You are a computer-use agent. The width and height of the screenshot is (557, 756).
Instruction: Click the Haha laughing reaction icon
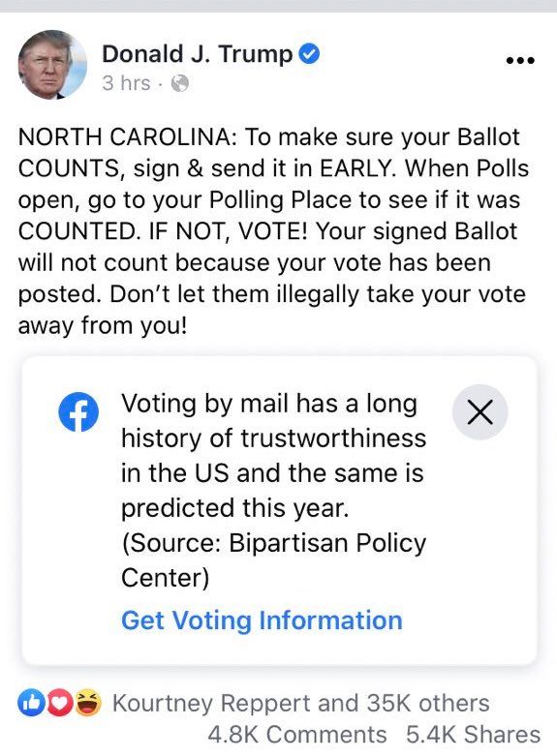(x=89, y=703)
